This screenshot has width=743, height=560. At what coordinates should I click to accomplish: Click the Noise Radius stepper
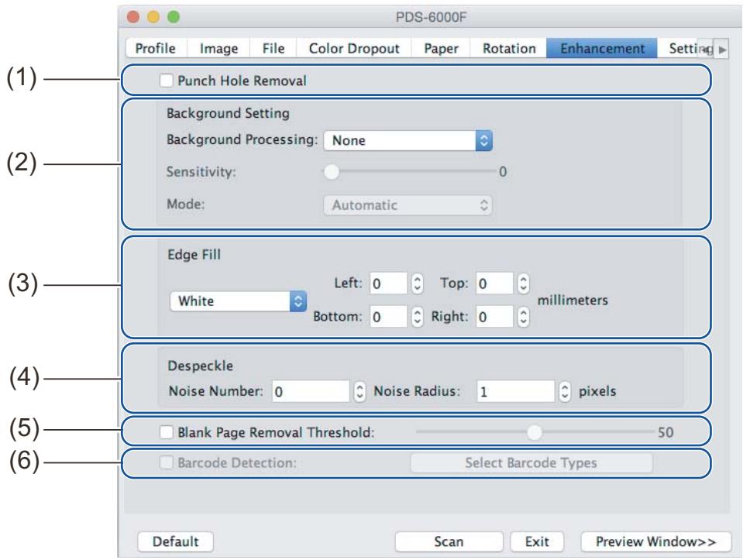point(565,391)
